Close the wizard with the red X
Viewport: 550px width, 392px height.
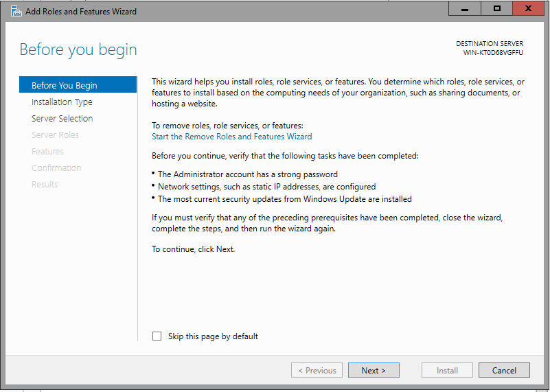[x=527, y=9]
